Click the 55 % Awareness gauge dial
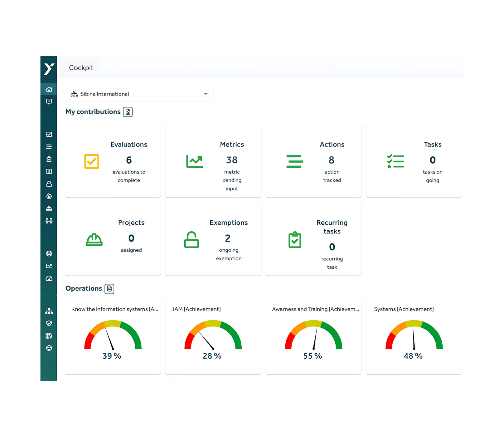This screenshot has width=504, height=437. 313,335
